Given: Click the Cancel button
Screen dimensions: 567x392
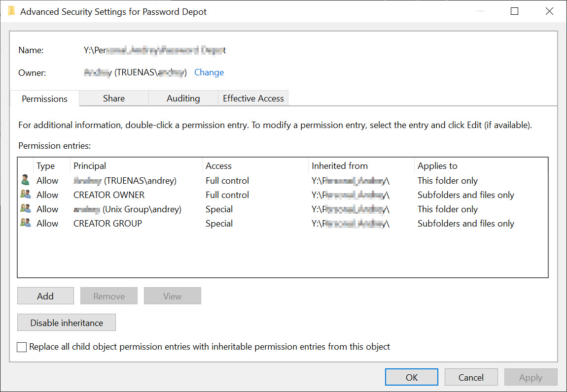Looking at the screenshot, I should point(471,377).
